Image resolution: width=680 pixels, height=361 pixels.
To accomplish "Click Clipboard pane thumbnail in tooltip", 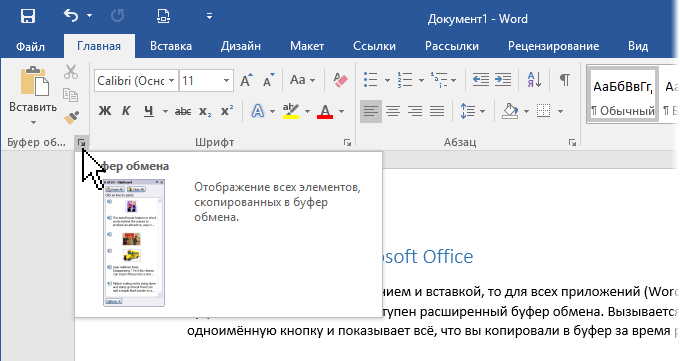I will tap(134, 243).
